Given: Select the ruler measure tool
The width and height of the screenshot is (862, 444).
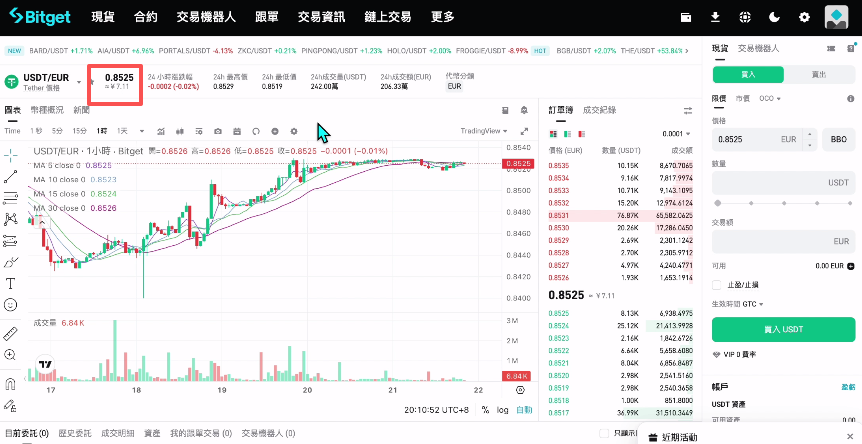Looking at the screenshot, I should coord(10,333).
